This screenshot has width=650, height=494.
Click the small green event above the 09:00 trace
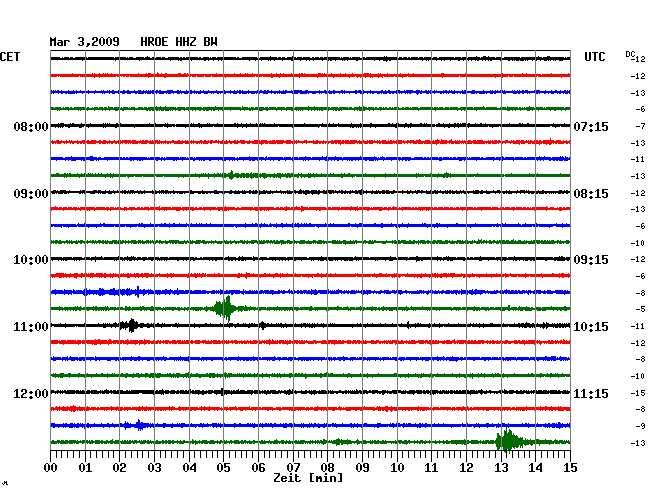tap(231, 175)
